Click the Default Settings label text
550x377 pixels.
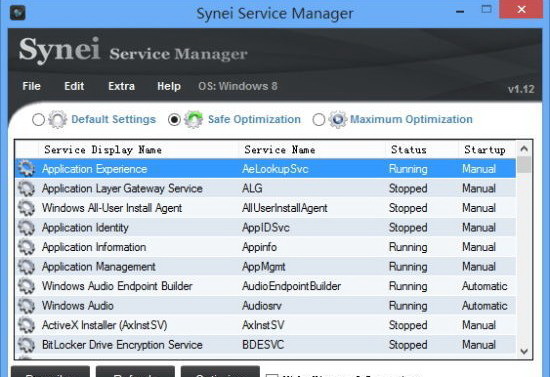(x=113, y=119)
